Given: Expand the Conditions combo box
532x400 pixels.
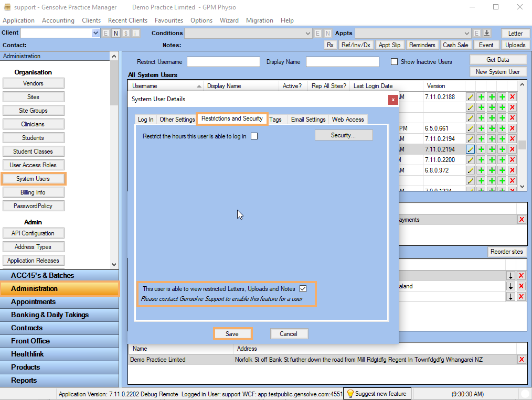Looking at the screenshot, I should [308, 33].
